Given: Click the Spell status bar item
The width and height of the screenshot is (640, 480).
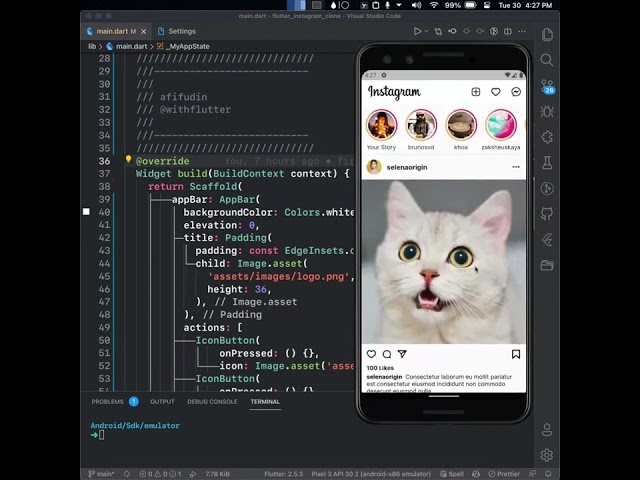Looking at the screenshot, I should [x=452, y=474].
